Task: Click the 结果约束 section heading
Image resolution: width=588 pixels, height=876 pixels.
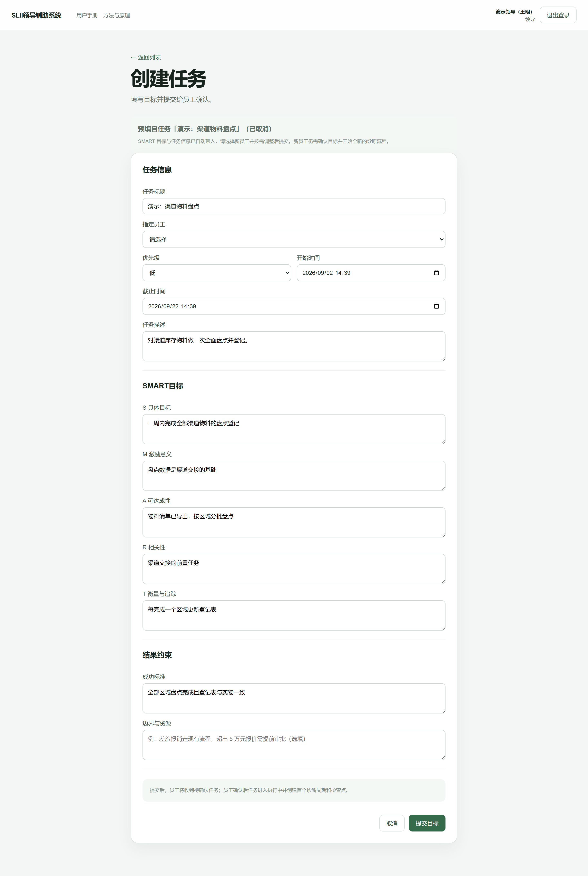Action: (157, 655)
